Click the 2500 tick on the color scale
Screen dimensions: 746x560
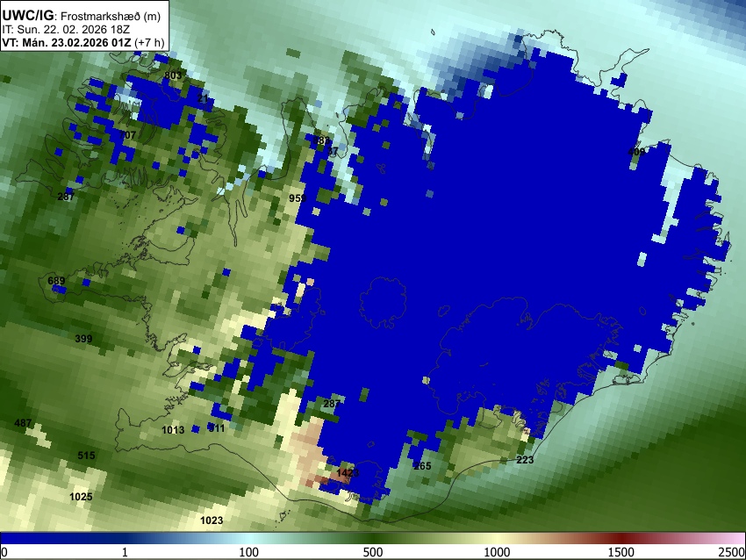pos(732,552)
